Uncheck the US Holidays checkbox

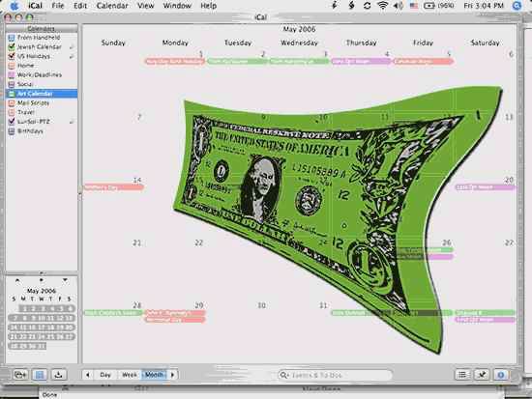tap(12, 56)
